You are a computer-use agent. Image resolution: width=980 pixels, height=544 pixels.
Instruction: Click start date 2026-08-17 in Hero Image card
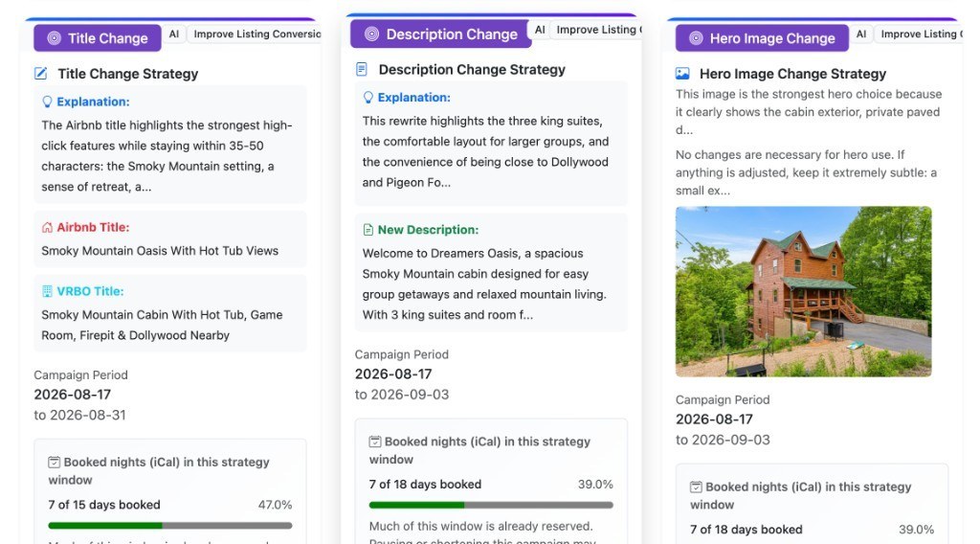coord(714,419)
